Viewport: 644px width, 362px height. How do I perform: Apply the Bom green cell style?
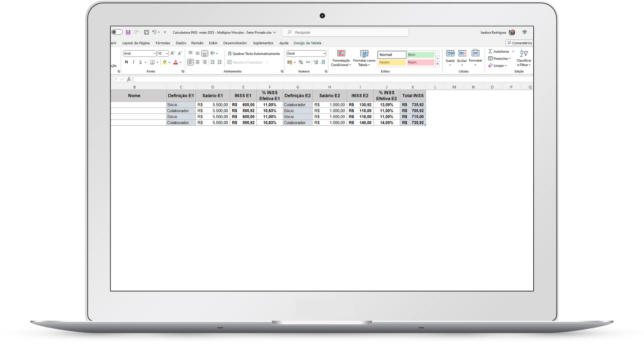(421, 55)
